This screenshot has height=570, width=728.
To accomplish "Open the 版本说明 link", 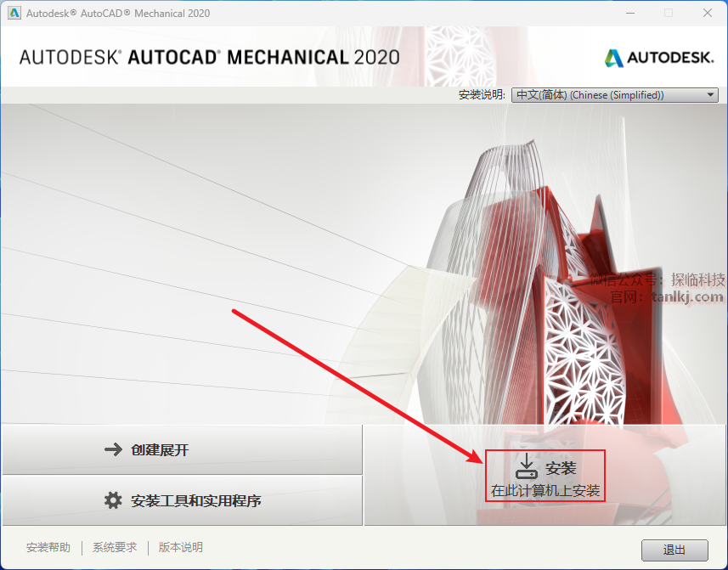I will [181, 547].
